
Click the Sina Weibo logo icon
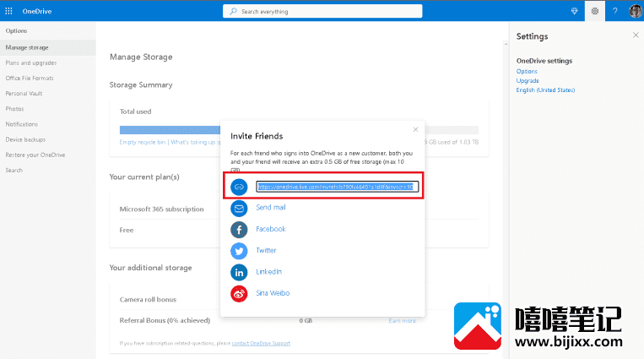tap(239, 294)
